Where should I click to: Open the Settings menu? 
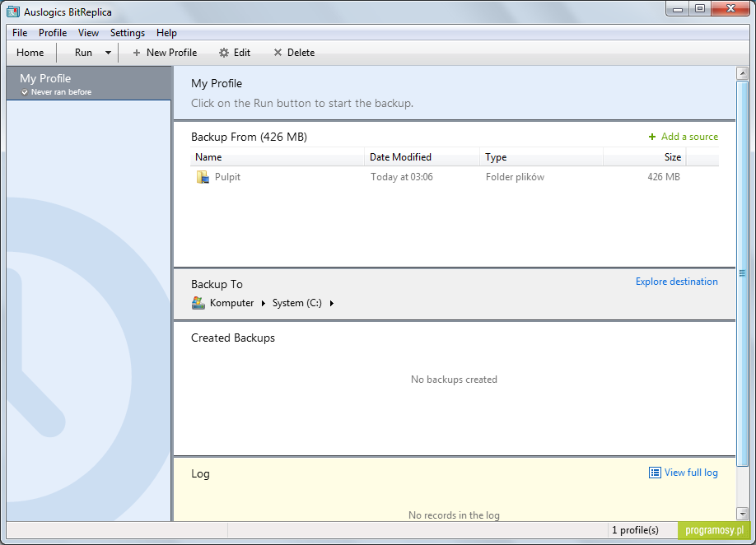(128, 33)
